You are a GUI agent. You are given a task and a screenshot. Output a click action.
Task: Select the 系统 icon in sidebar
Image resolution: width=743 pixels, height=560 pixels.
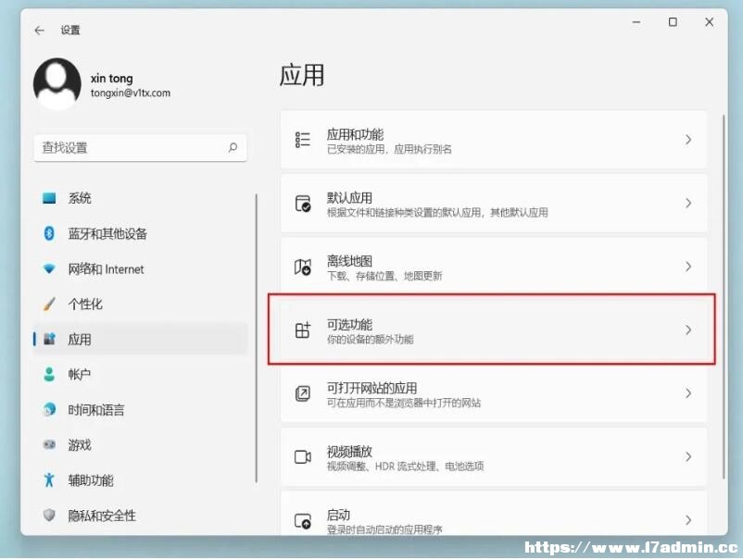coord(49,198)
